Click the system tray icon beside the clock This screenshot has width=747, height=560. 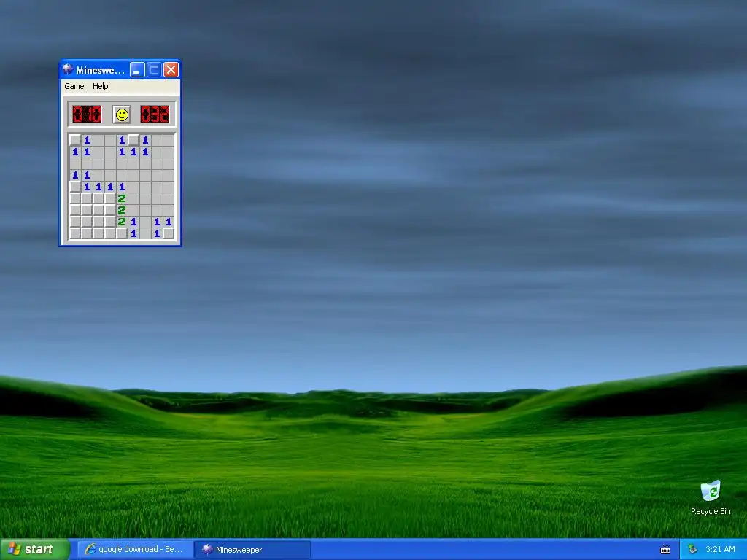[x=693, y=550]
